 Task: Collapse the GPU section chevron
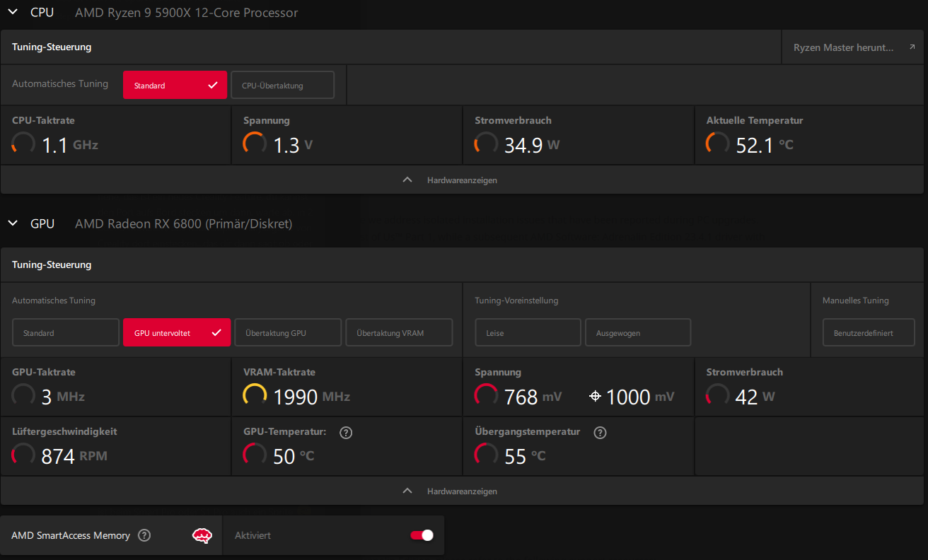coord(13,223)
